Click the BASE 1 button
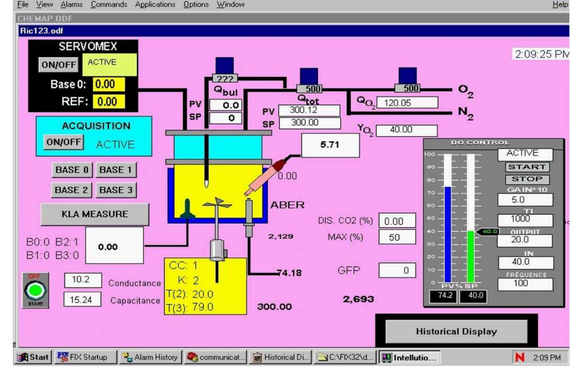Screen dimensions: 588x368 [x=116, y=170]
